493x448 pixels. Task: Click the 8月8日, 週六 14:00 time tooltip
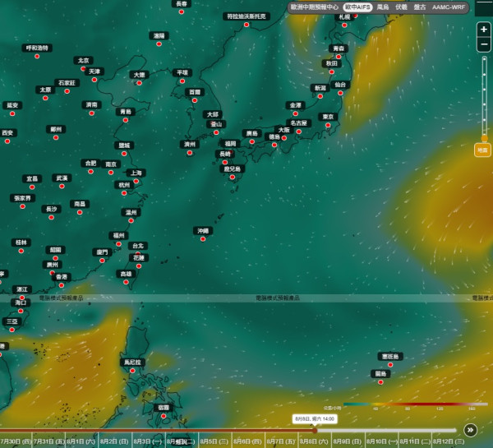point(315,418)
